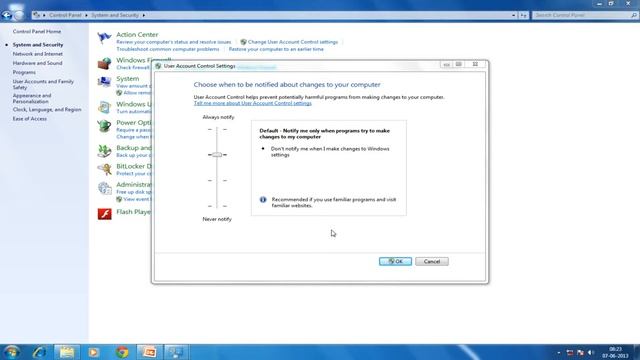Show hidden tray icons arrow
The height and width of the screenshot is (360, 640).
[559, 353]
